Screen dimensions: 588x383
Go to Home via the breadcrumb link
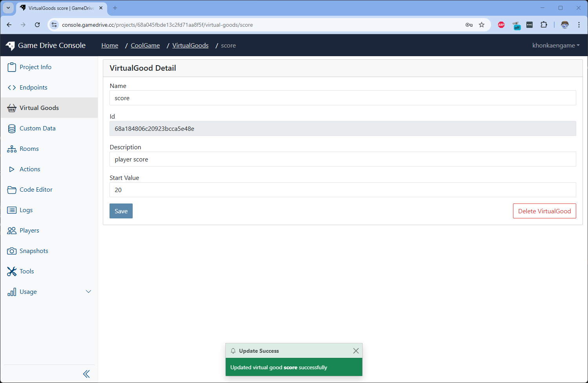pyautogui.click(x=110, y=45)
